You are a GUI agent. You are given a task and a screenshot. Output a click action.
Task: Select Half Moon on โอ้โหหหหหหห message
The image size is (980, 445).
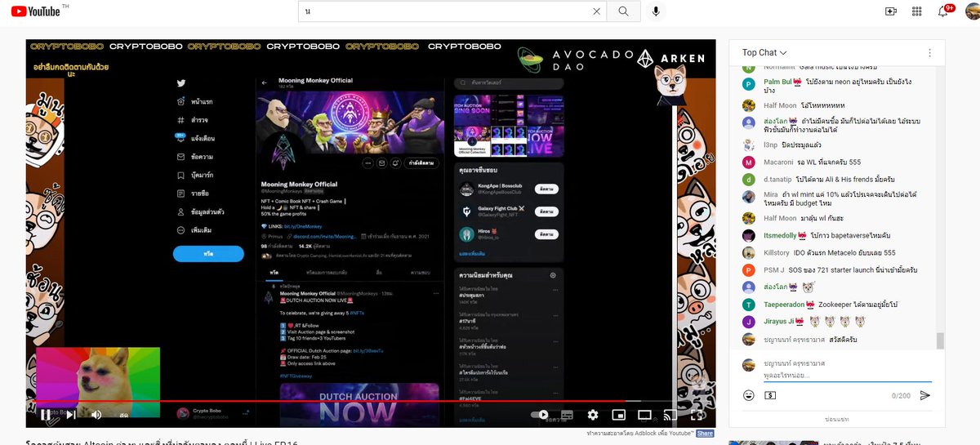(780, 105)
